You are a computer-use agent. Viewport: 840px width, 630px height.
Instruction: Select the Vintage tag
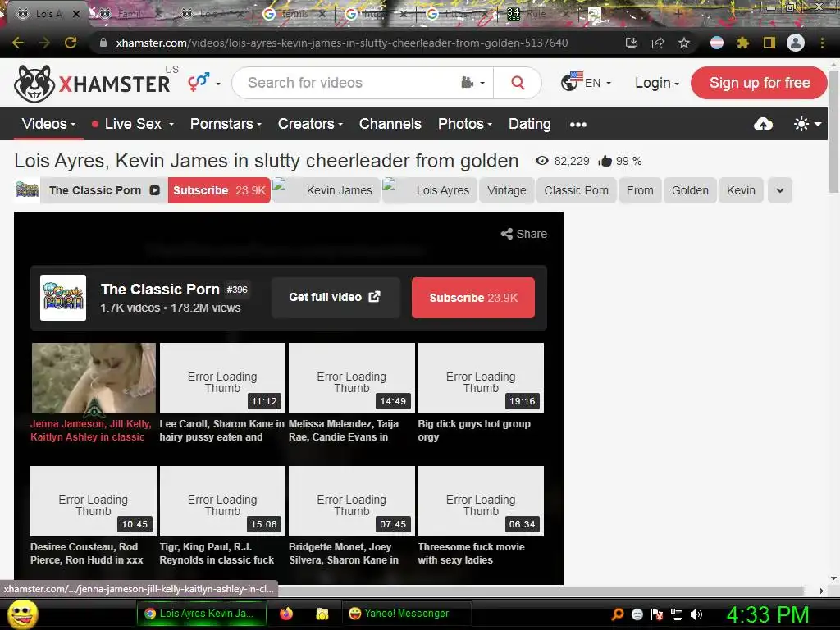(x=507, y=190)
